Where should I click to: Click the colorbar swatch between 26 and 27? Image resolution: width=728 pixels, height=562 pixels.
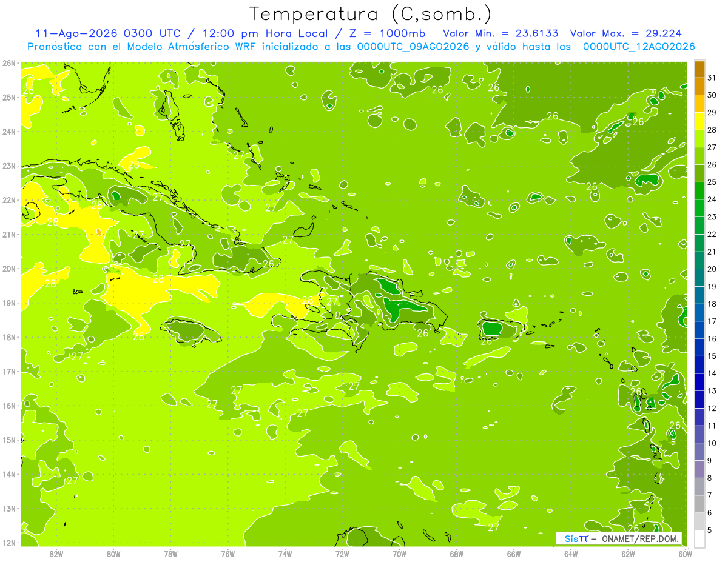(x=699, y=156)
